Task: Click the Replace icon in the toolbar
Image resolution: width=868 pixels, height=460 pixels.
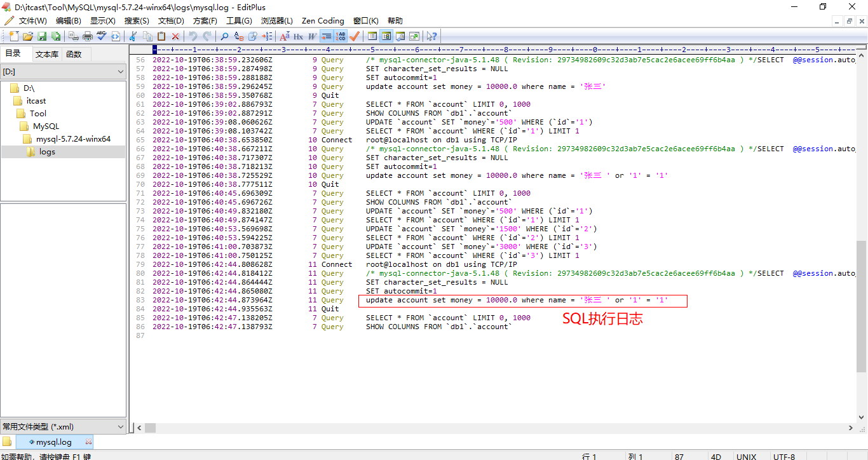Action: (x=238, y=36)
